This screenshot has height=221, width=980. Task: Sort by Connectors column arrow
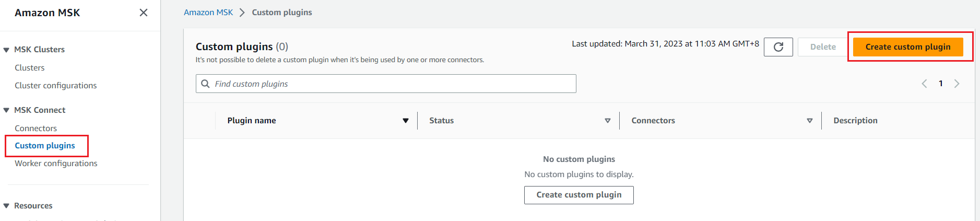coord(809,121)
